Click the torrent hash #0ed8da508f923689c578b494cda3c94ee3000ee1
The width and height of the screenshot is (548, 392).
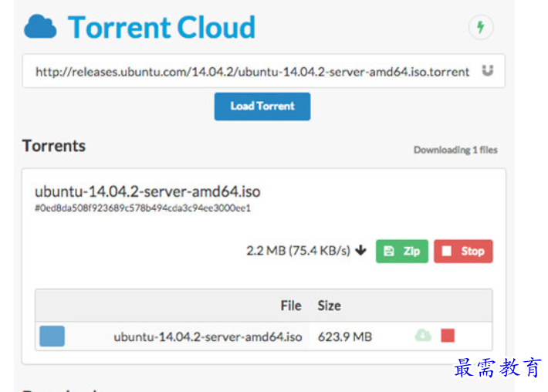click(143, 208)
